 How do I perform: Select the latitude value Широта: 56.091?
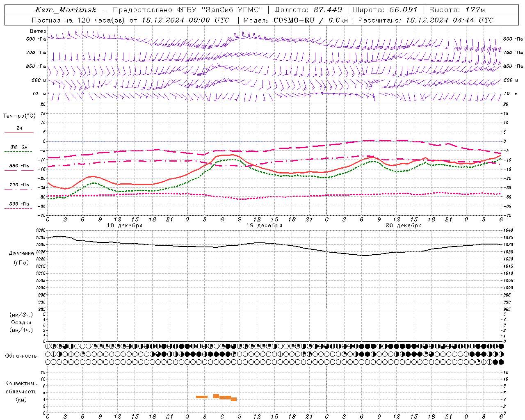385,10
